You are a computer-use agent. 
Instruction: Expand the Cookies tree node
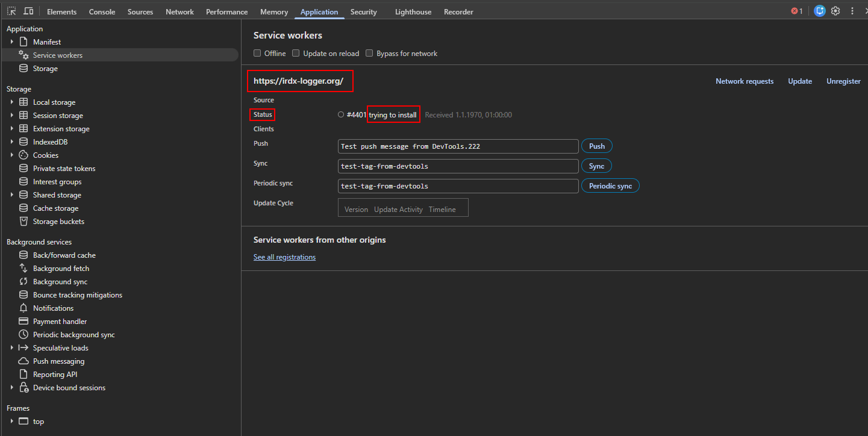coord(11,155)
